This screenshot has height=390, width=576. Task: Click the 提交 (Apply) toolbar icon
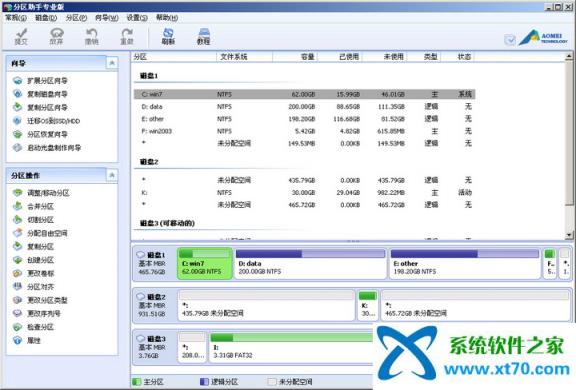tap(21, 37)
